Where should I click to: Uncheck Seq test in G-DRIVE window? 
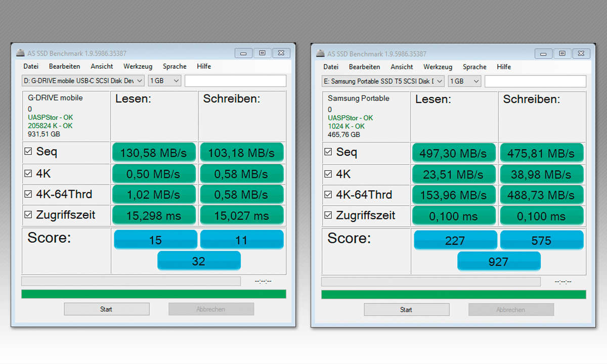[29, 151]
